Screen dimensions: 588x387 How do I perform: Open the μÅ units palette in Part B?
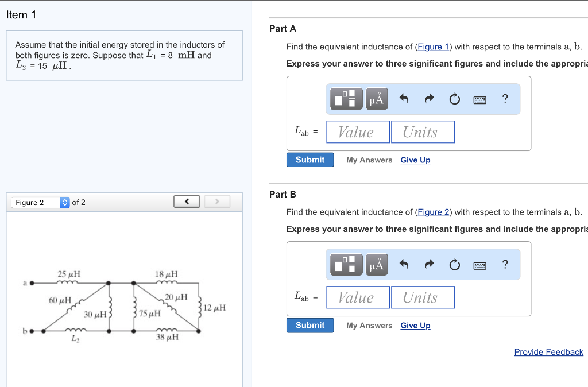coord(377,265)
